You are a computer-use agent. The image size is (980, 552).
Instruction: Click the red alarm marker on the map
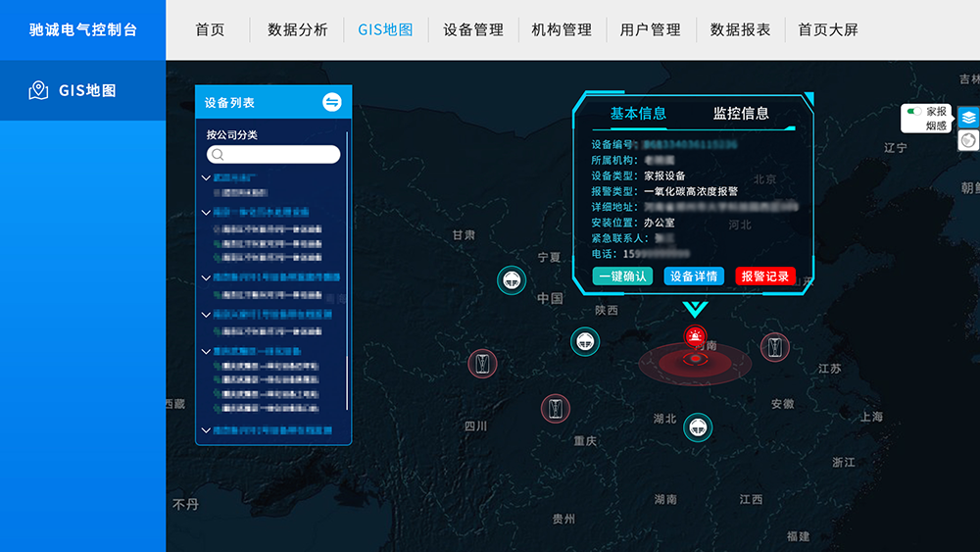point(695,339)
